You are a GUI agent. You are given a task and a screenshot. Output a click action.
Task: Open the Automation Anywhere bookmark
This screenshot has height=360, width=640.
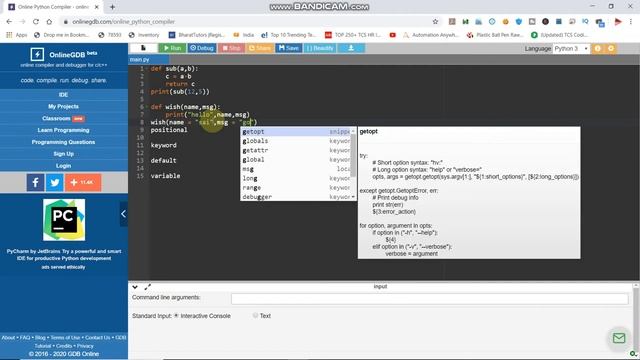431,35
